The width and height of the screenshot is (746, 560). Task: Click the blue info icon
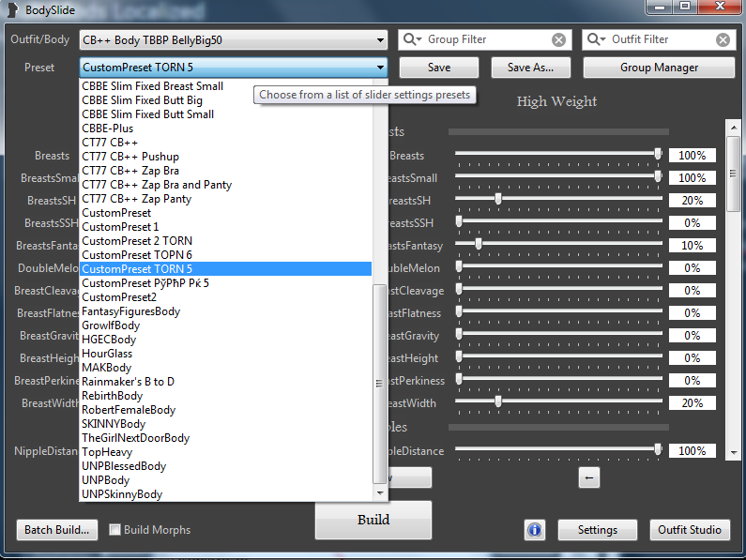[535, 530]
